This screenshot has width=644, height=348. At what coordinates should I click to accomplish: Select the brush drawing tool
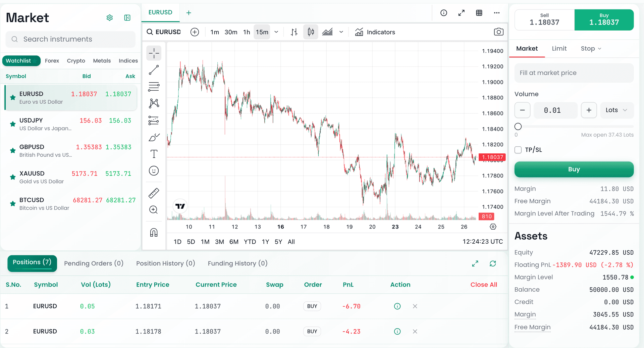[154, 137]
